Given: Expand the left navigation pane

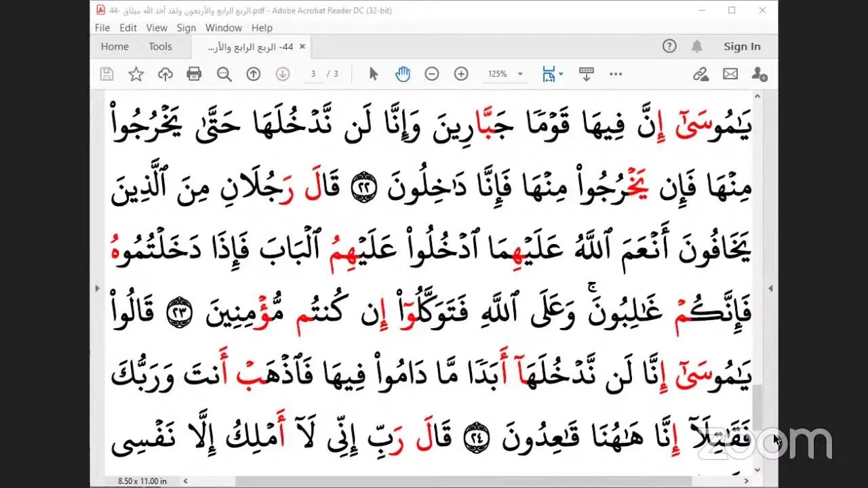Looking at the screenshot, I should 98,288.
